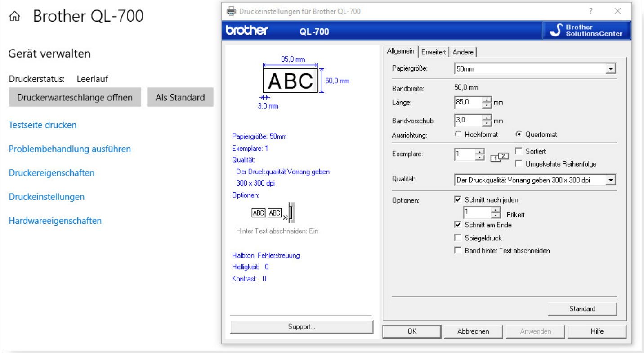Switch to the Allgemein tab
This screenshot has height=353, width=644.
[400, 51]
